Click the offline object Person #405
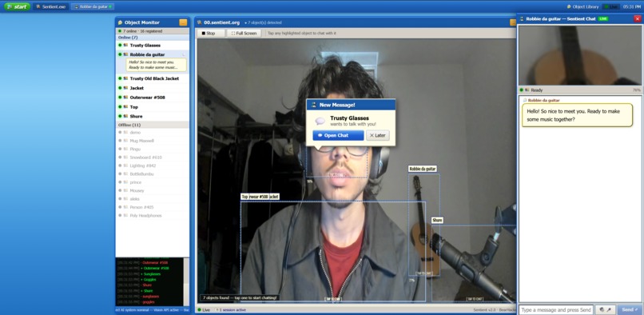 [x=153, y=207]
